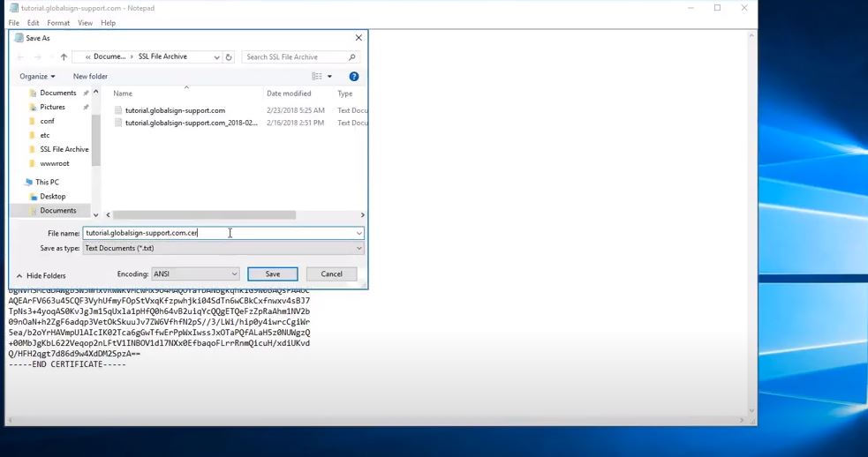The width and height of the screenshot is (868, 457).
Task: Close the Save As dialog
Action: [x=359, y=38]
